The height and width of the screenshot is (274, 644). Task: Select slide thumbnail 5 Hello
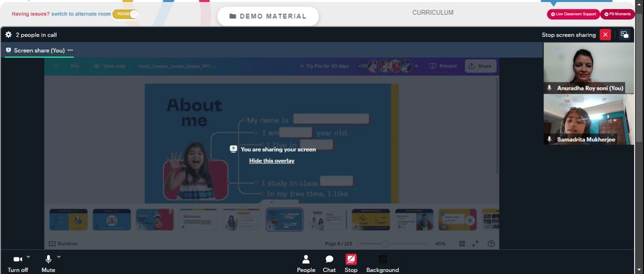click(241, 220)
